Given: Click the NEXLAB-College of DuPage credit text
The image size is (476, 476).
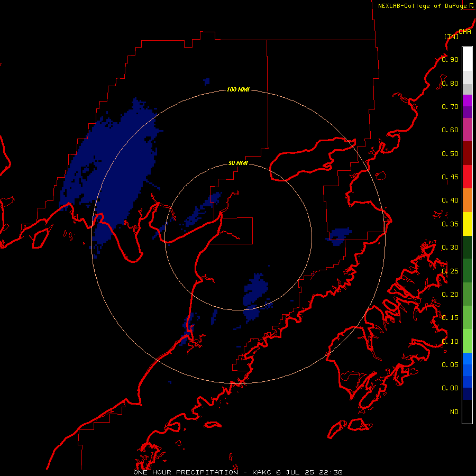Looking at the screenshot, I should pyautogui.click(x=423, y=6).
